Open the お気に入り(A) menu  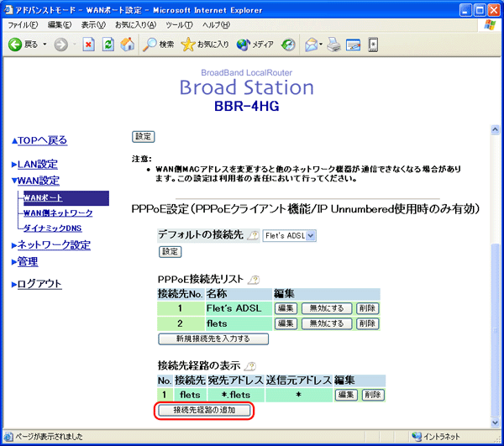pos(135,25)
